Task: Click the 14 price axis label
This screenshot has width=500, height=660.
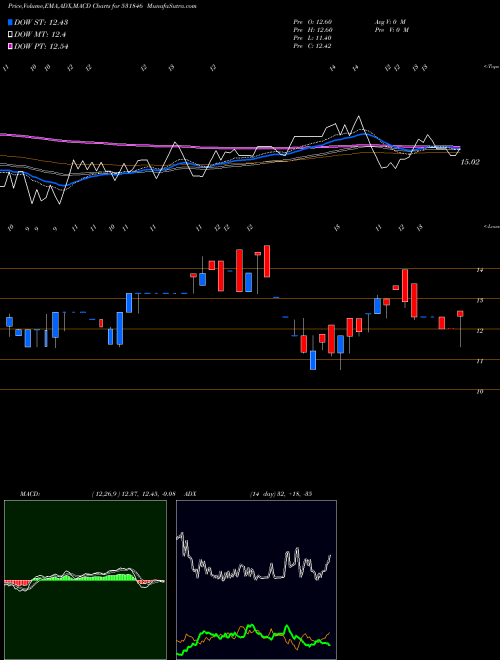Action: [479, 270]
